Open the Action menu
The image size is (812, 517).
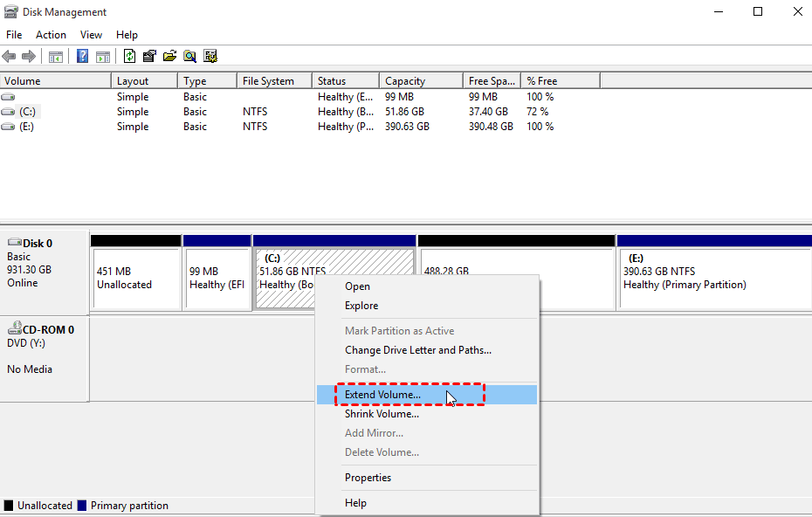click(51, 34)
